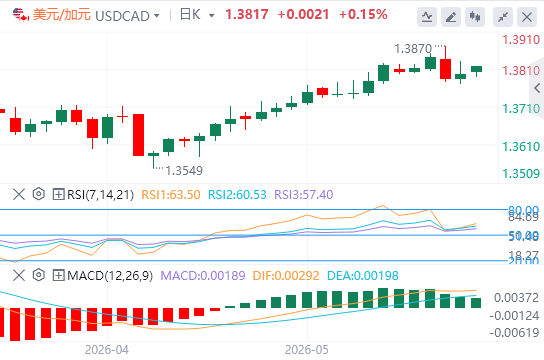The image size is (544, 360).
Task: Click the 1.3549 low price marker
Action: [x=184, y=171]
